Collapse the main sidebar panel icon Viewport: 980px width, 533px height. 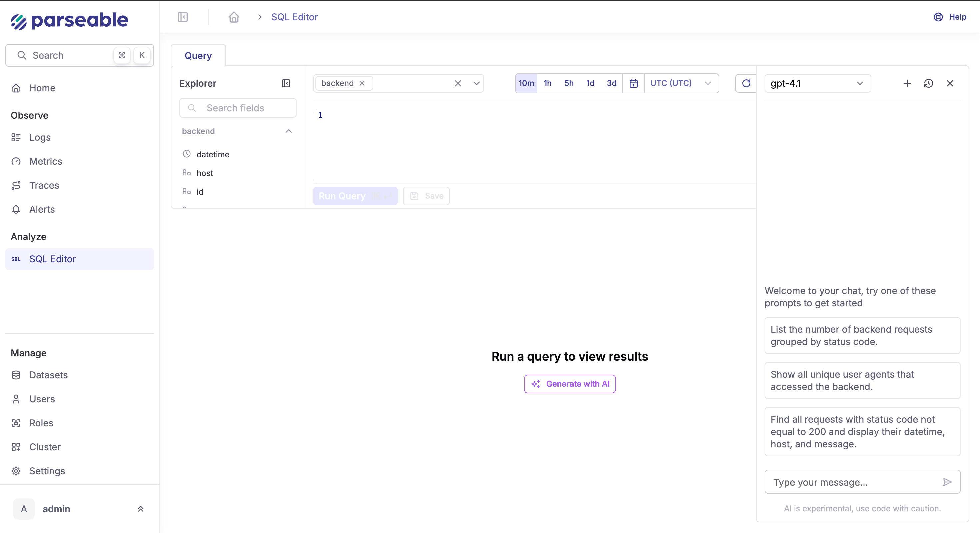click(183, 17)
